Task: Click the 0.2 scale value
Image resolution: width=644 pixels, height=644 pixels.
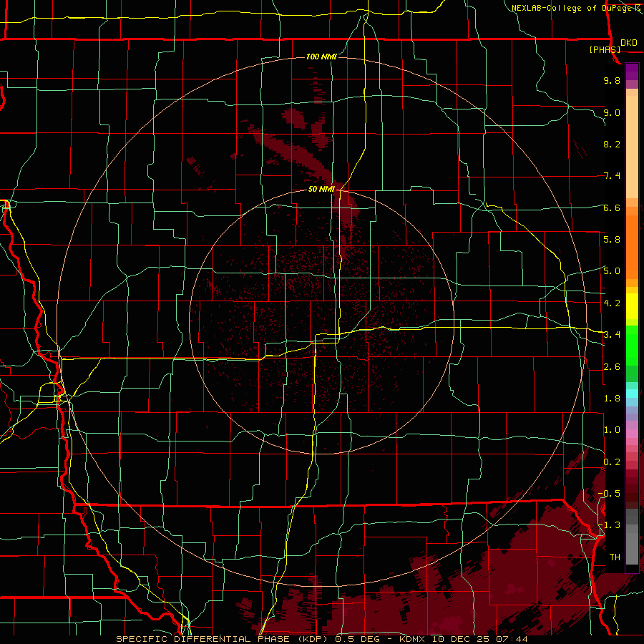Action: [612, 462]
